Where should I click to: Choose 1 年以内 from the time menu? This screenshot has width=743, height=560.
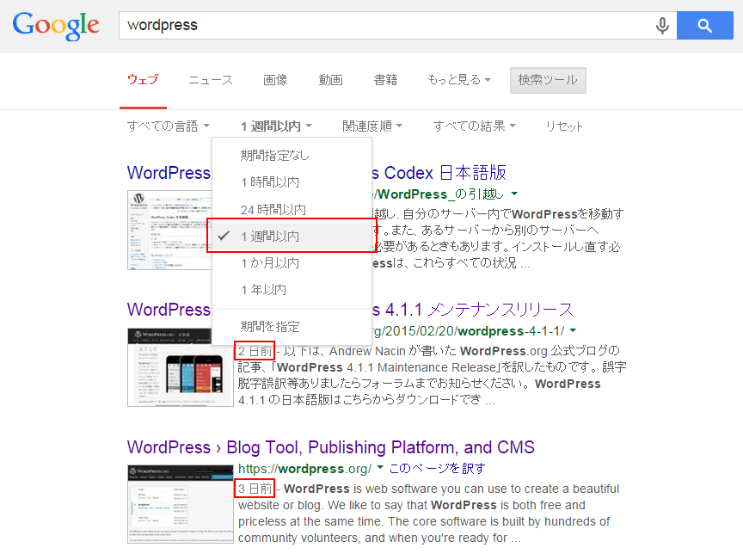(x=292, y=290)
